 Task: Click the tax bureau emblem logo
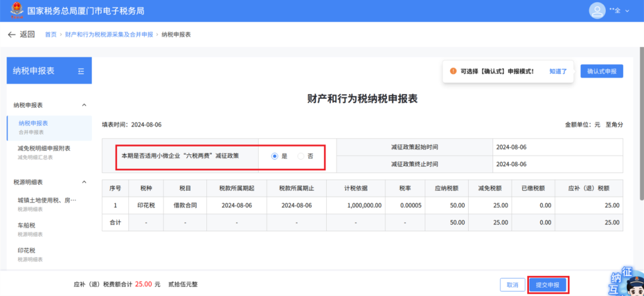(x=17, y=10)
